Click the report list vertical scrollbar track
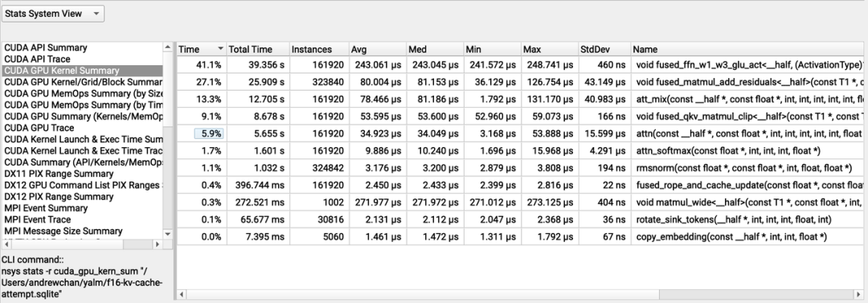 (168, 178)
